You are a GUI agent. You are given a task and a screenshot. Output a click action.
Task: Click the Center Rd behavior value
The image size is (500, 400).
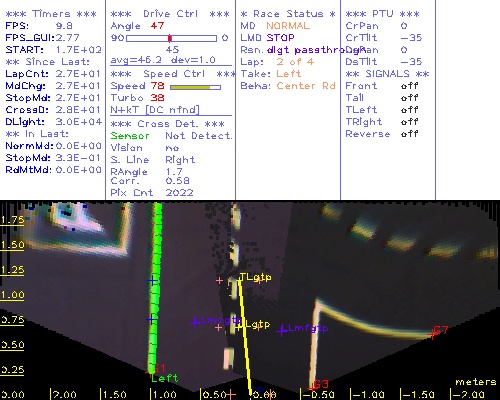pyautogui.click(x=306, y=86)
